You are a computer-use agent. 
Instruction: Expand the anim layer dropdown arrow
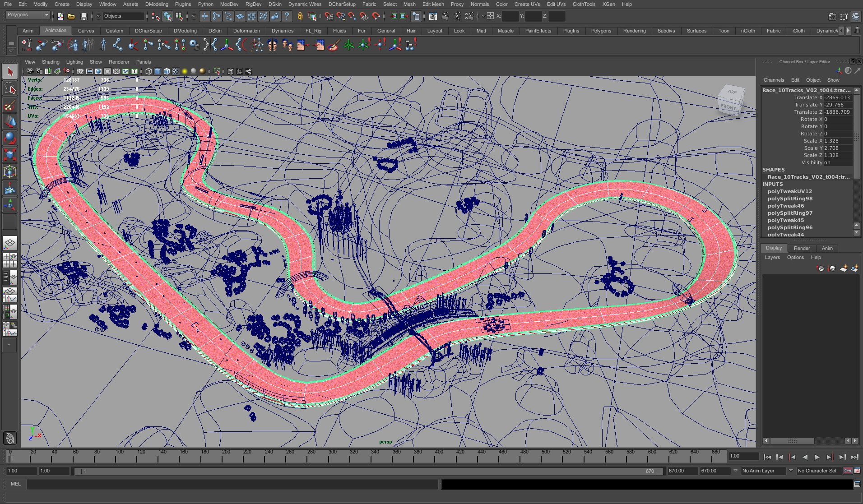(x=735, y=471)
